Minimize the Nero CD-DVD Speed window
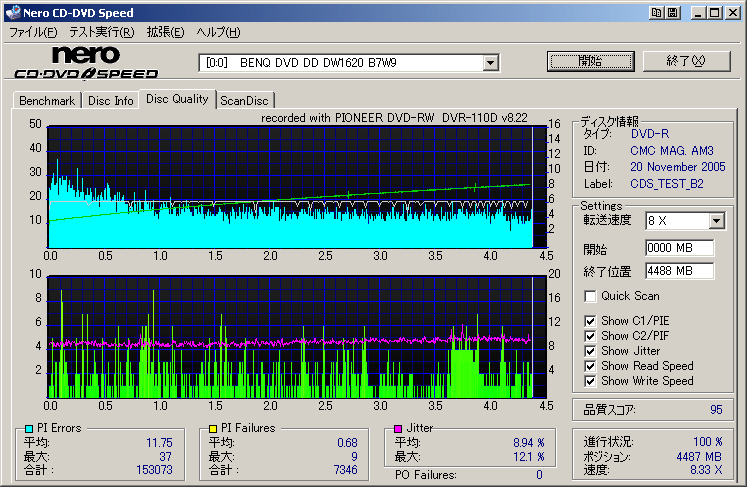Screen dimensions: 747x487 698,13
